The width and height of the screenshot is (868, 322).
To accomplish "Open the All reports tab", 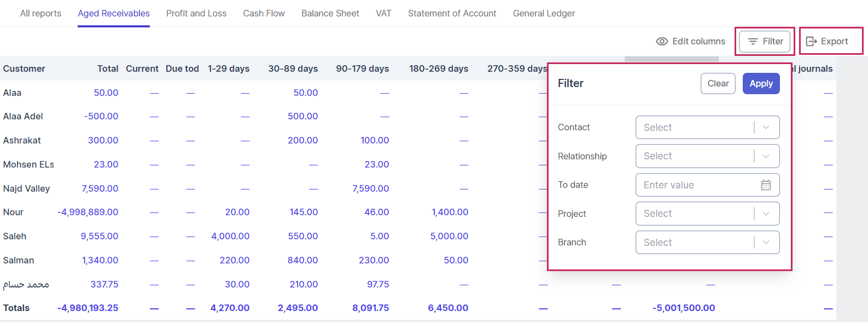I will pos(40,13).
